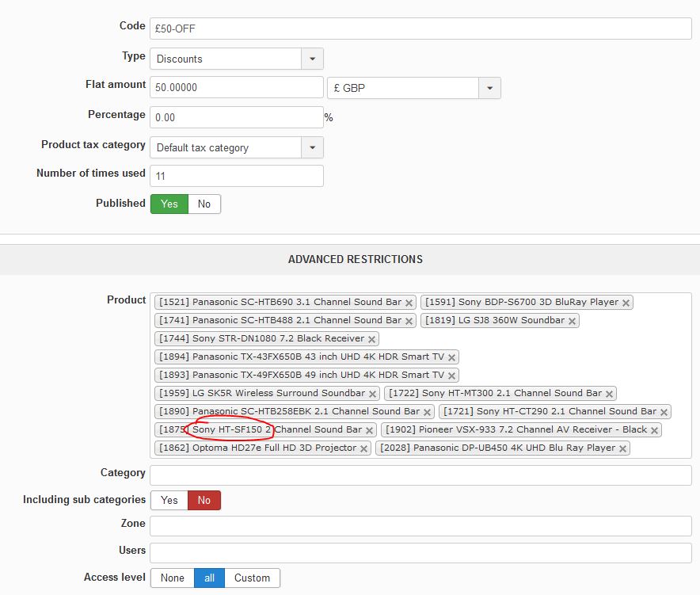Delete the Pioneer VSX-933 AV Receiver tag

[x=654, y=430]
